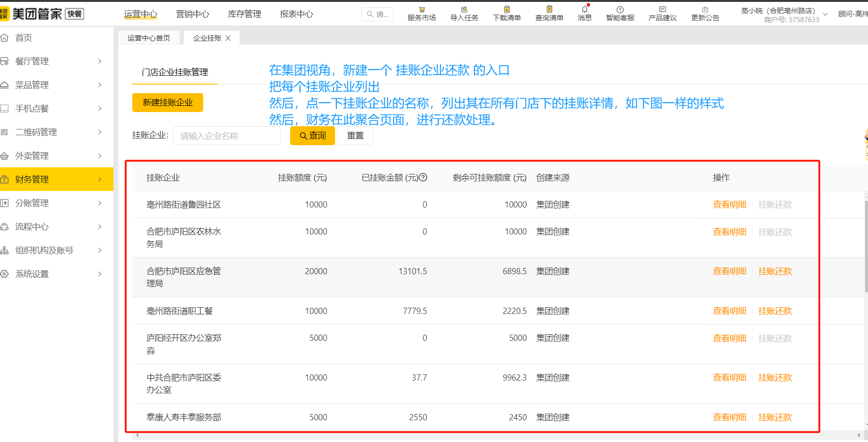Open the 消息 notification bell icon

point(584,13)
